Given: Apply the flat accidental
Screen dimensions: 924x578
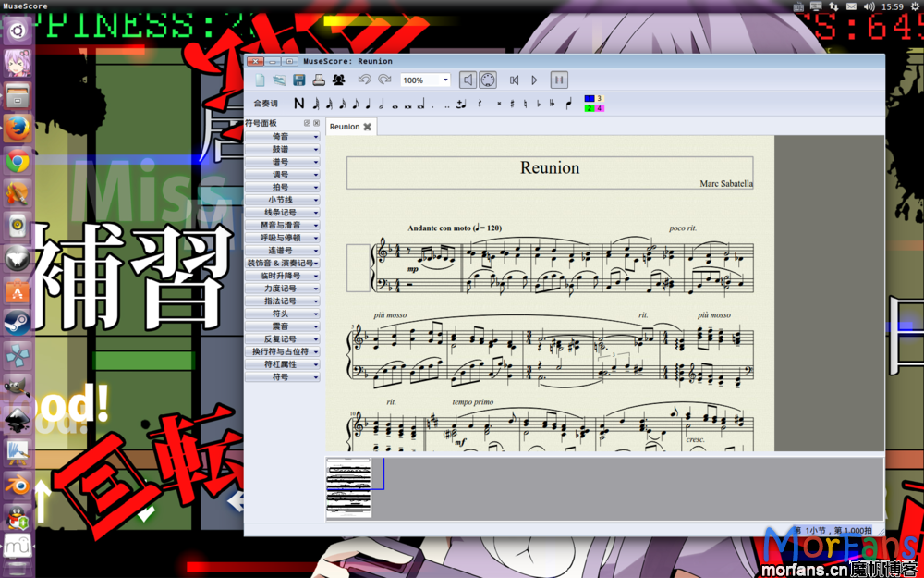Looking at the screenshot, I should click(x=539, y=104).
